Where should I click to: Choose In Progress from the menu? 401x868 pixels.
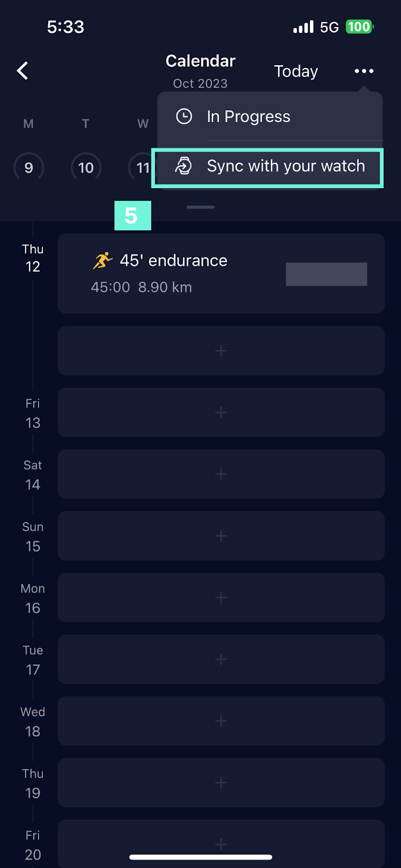(249, 117)
